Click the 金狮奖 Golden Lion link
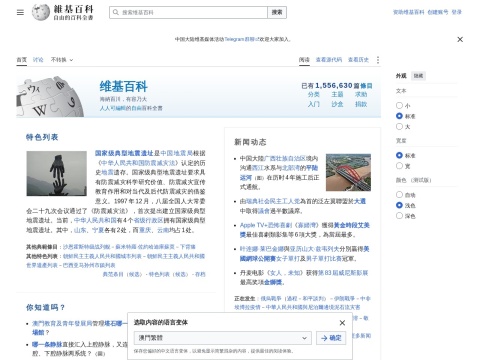Image resolution: width=480 pixels, height=360 pixels. (272, 282)
